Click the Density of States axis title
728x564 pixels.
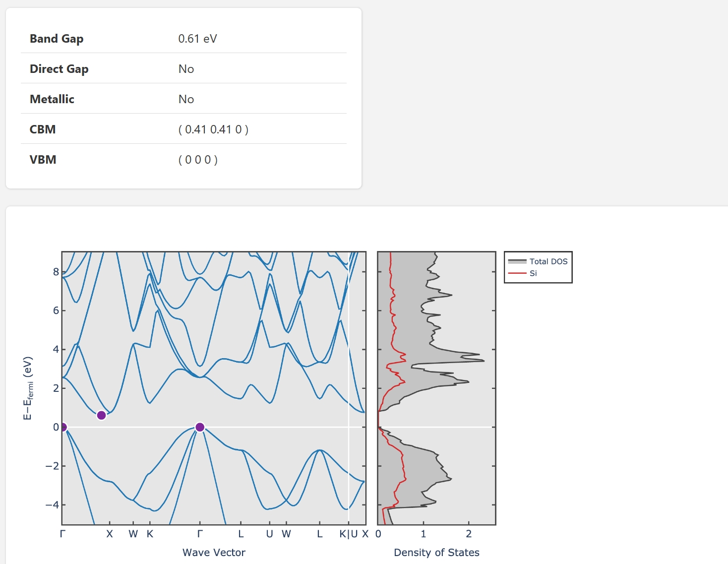(x=436, y=553)
